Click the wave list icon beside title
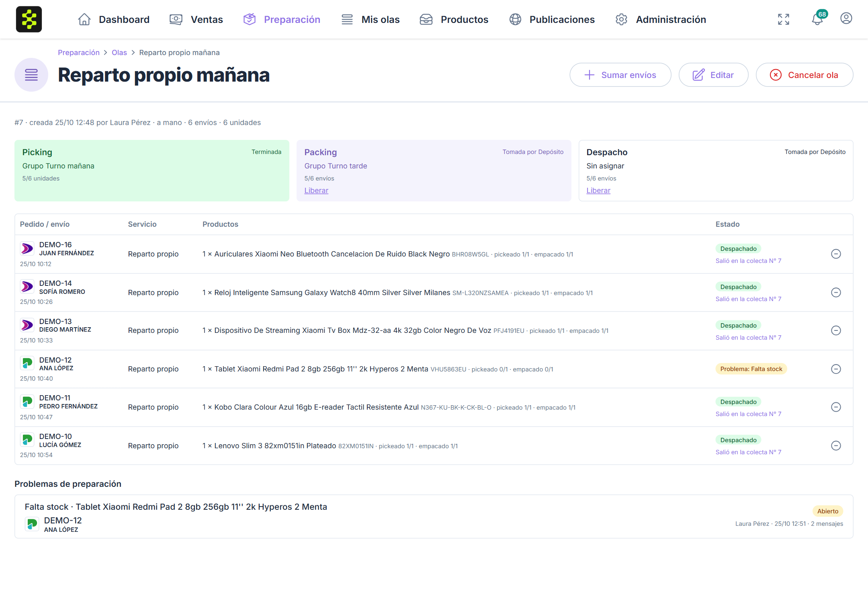 [x=31, y=75]
